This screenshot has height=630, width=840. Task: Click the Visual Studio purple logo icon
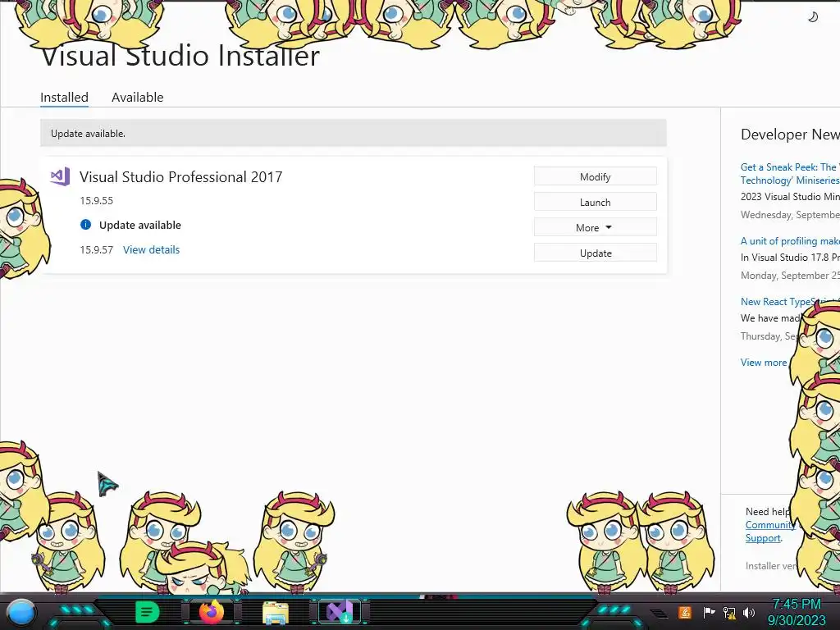(x=60, y=176)
